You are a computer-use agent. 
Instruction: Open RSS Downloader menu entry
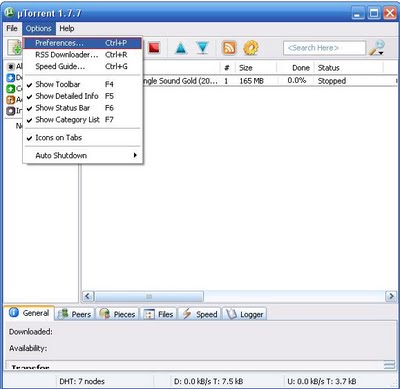point(83,55)
